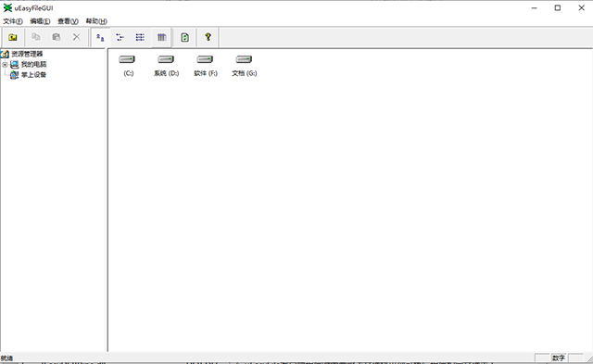Open the 文件(F) menu
593x364 pixels.
coord(13,21)
